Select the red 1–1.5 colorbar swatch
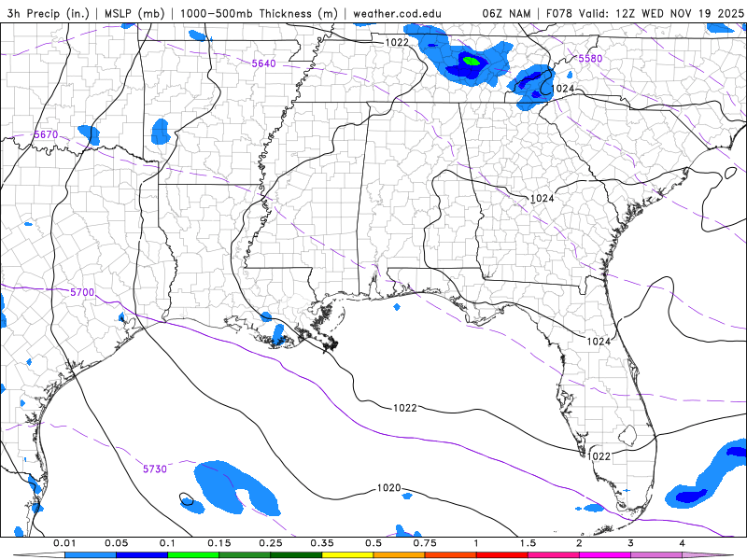This screenshot has width=747, height=560. click(x=502, y=555)
